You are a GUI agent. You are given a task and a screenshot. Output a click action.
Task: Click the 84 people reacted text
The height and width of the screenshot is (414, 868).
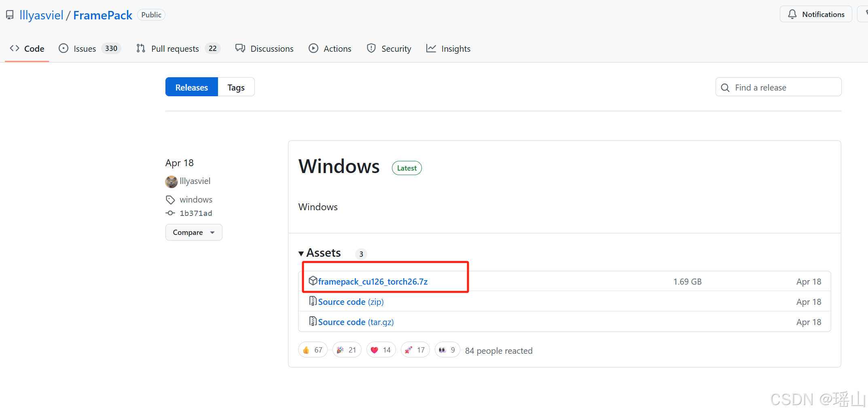[x=499, y=351]
